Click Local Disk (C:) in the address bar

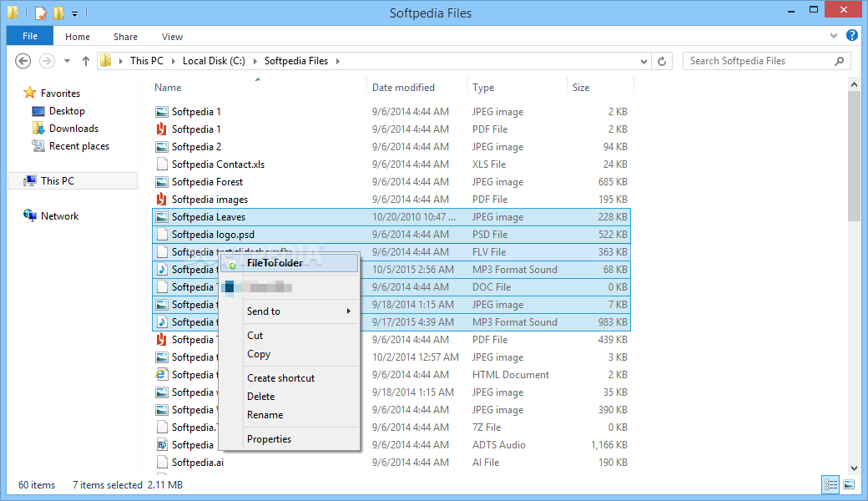(214, 61)
